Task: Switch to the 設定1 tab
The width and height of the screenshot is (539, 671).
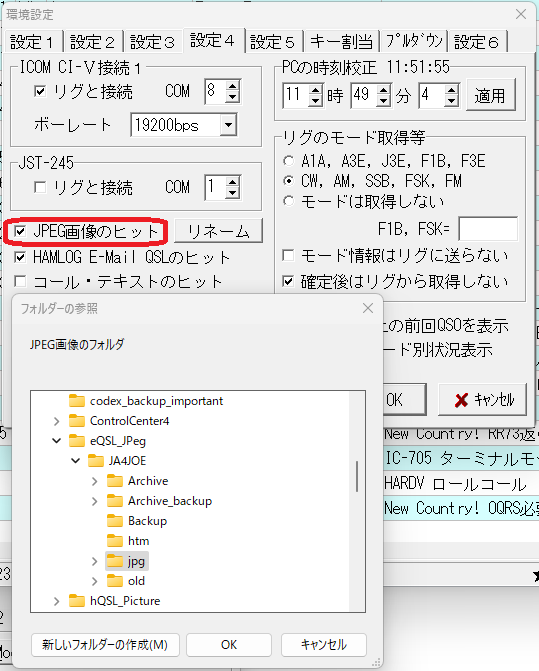Action: [x=33, y=42]
